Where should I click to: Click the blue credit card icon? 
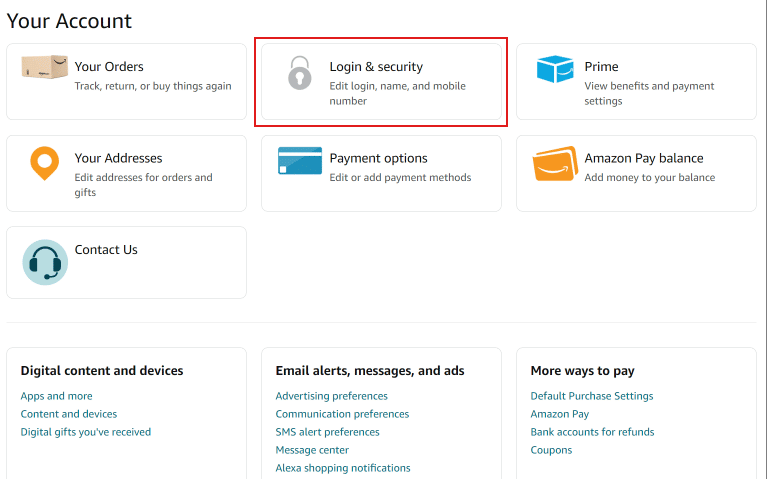300,160
